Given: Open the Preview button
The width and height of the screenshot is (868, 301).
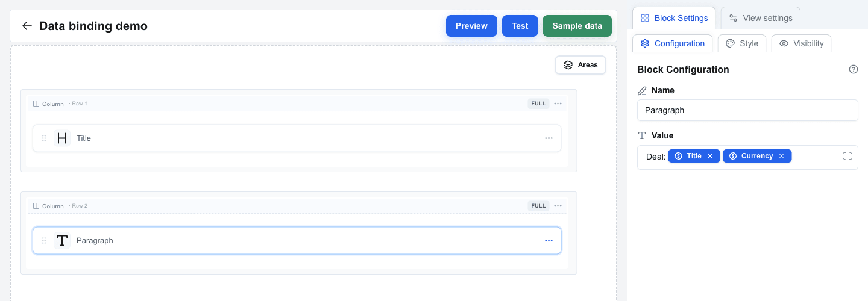Looking at the screenshot, I should pyautogui.click(x=471, y=26).
